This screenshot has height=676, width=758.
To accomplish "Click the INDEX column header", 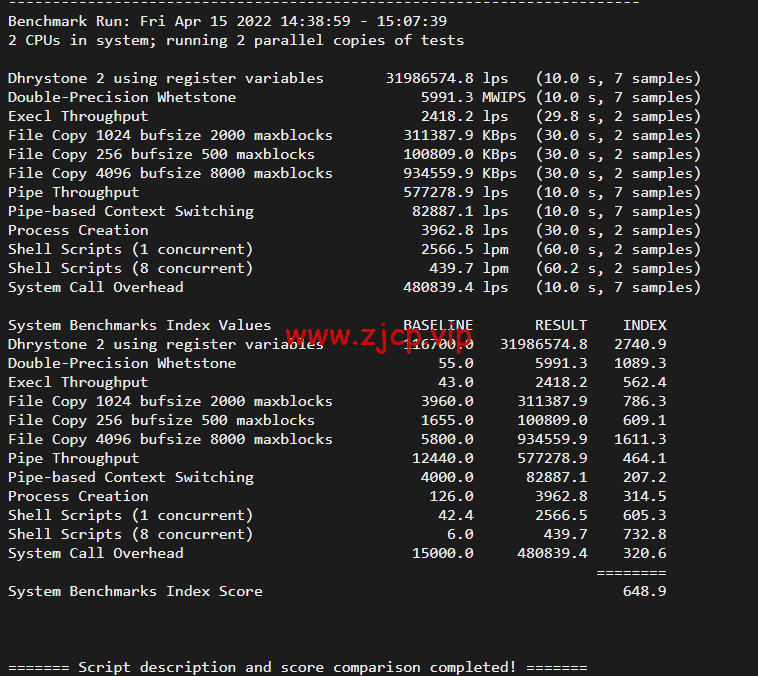I will click(644, 325).
